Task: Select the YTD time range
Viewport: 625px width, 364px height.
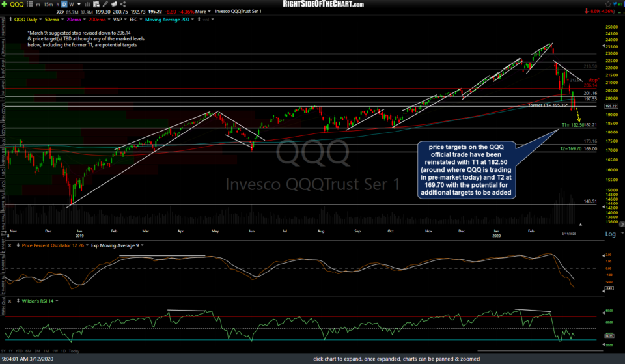Action: (19, 351)
